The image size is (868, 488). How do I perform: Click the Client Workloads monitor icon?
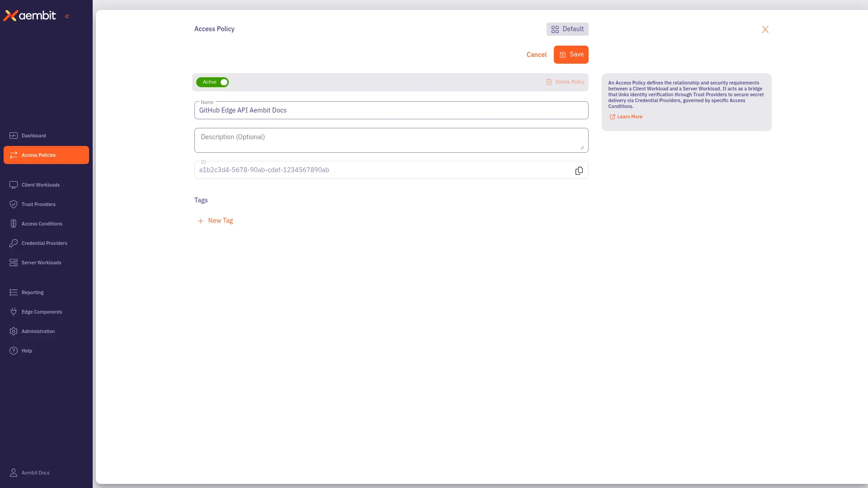click(14, 185)
